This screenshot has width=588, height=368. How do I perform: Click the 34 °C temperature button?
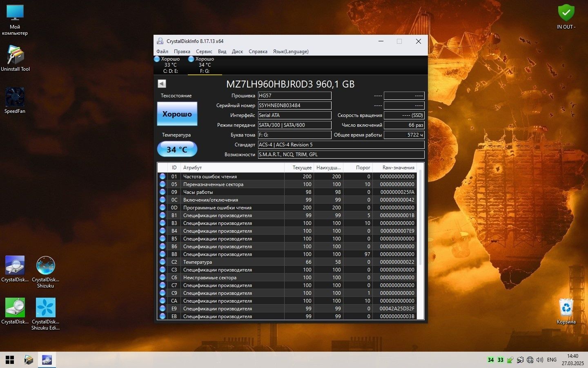click(177, 149)
